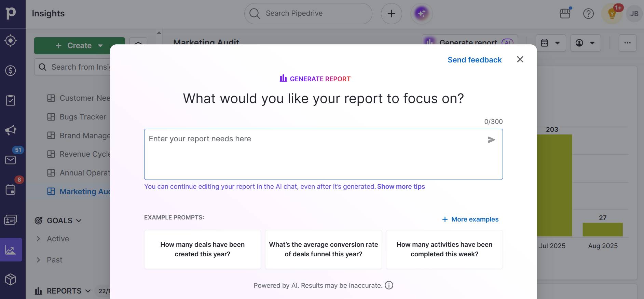Click the Insights page title
The width and height of the screenshot is (644, 299).
48,14
